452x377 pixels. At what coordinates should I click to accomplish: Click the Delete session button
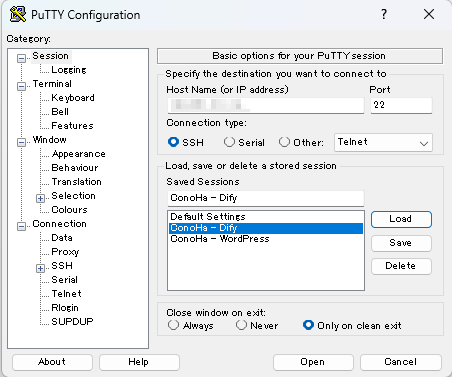tap(401, 266)
